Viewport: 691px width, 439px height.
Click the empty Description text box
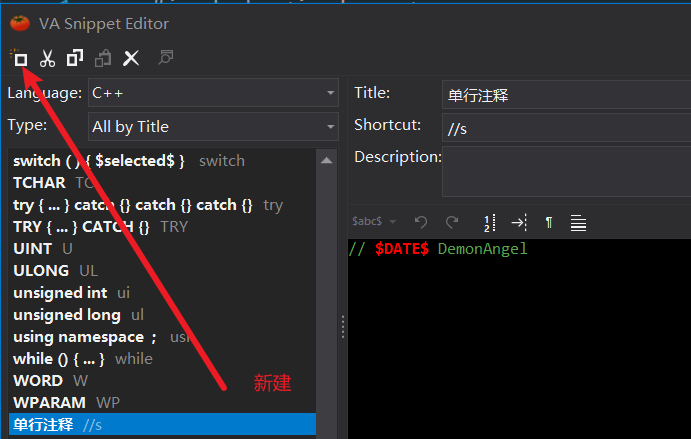pyautogui.click(x=567, y=172)
